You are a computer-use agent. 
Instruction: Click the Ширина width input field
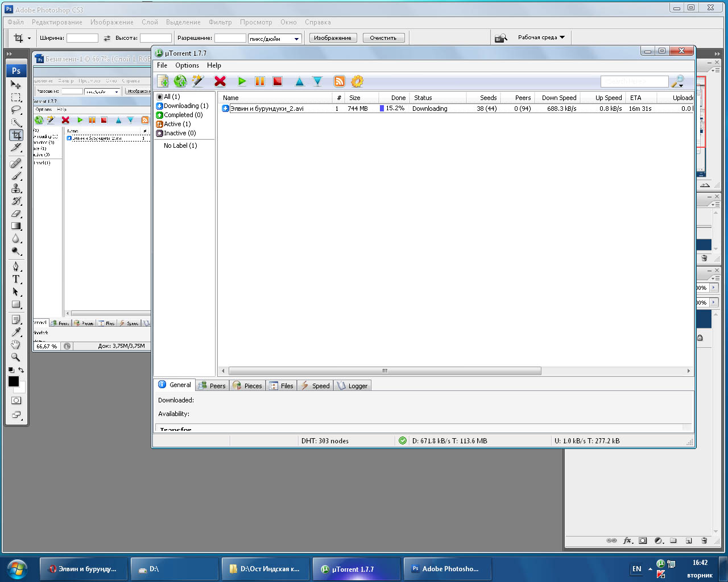[x=82, y=38]
